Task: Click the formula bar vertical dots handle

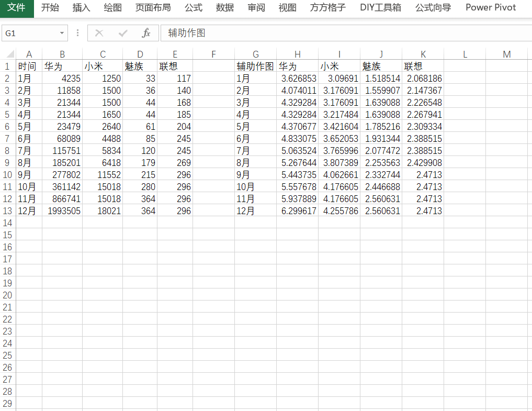Action: 78,33
